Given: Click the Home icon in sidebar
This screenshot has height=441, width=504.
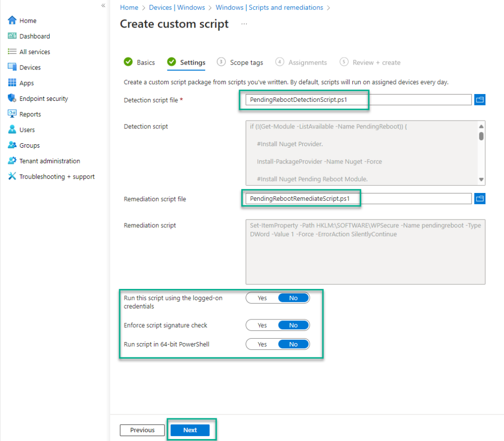Looking at the screenshot, I should [12, 20].
